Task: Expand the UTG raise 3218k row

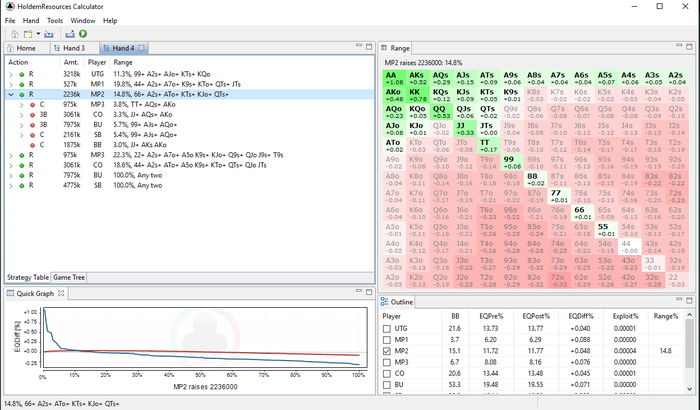Action: [11, 74]
